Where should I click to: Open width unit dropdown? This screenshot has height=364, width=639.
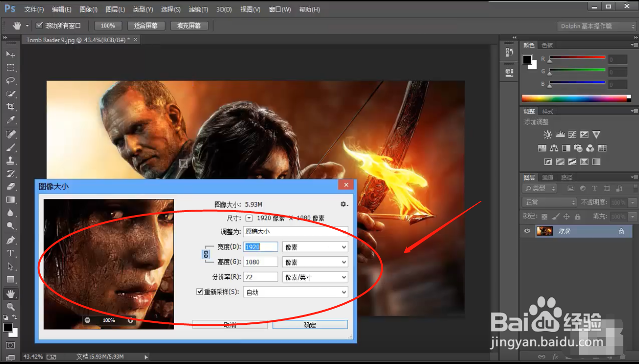tap(315, 247)
